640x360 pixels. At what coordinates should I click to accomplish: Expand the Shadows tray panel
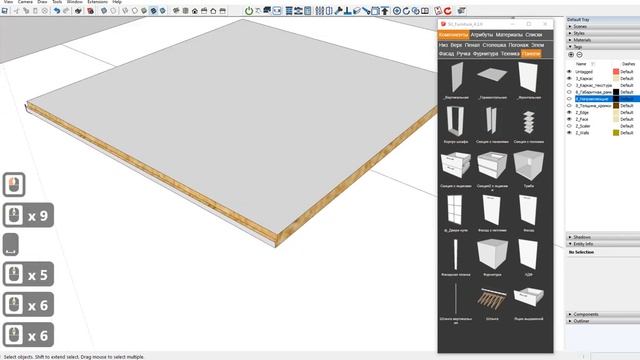(602, 237)
